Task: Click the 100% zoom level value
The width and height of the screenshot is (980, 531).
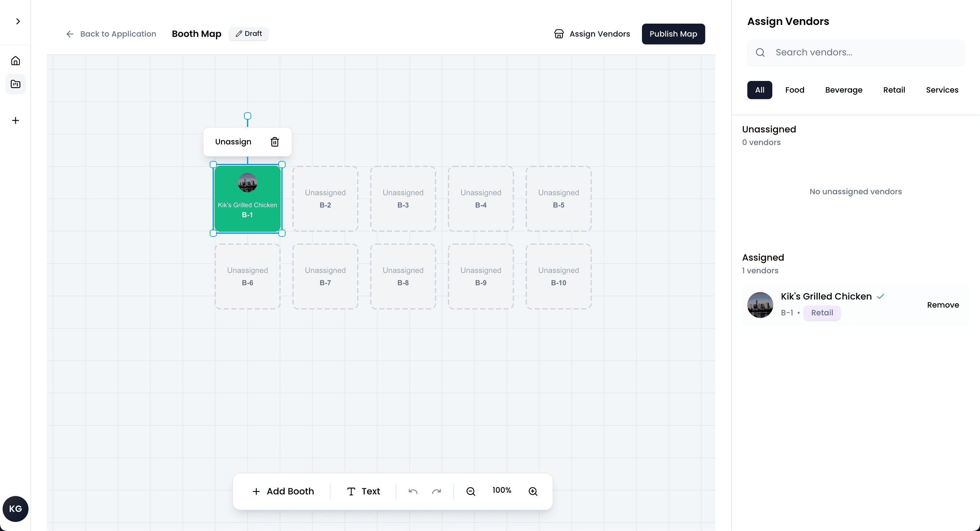Action: (x=502, y=490)
